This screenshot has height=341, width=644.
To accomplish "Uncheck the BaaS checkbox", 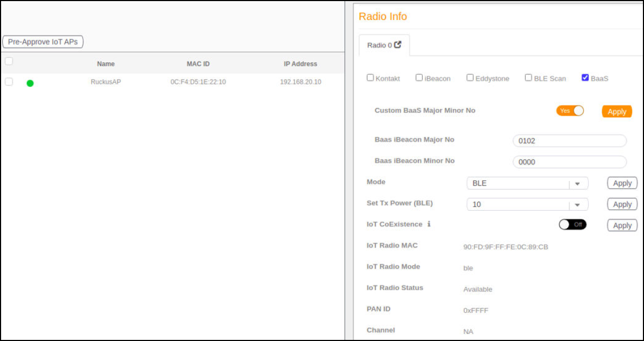I will 585,78.
